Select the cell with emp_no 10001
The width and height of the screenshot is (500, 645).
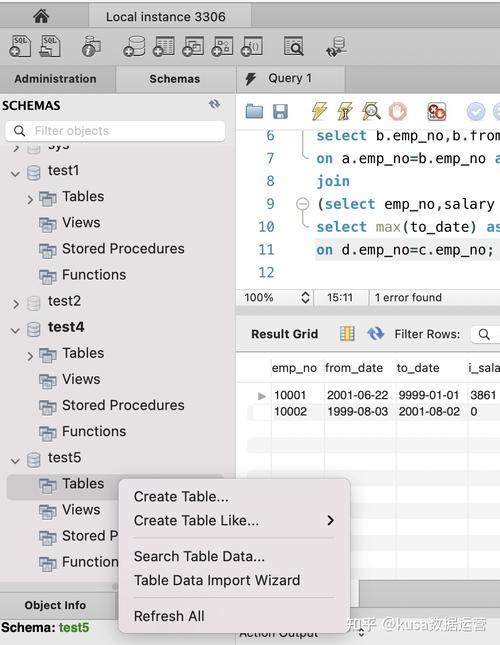click(290, 395)
